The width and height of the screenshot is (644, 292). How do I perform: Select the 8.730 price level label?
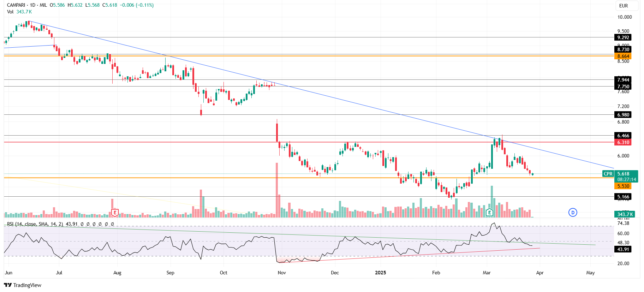[x=623, y=49]
